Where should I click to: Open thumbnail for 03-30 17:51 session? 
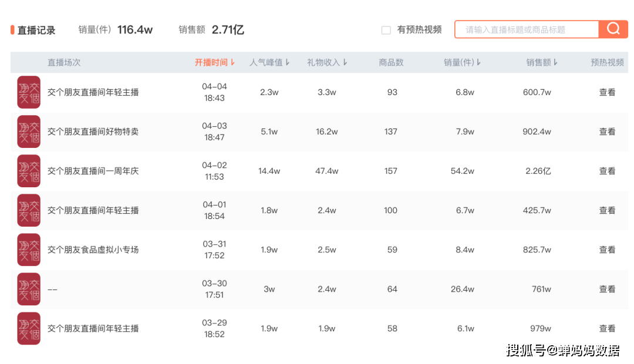pos(29,289)
